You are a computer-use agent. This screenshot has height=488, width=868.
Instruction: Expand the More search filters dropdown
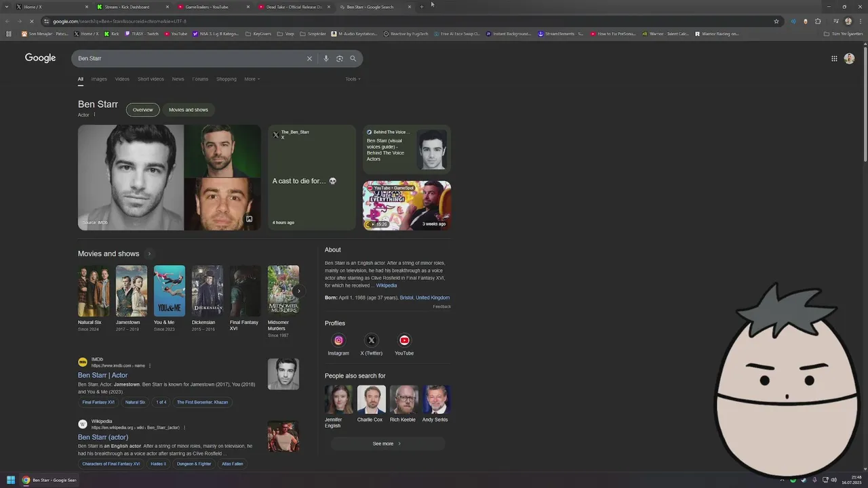click(252, 79)
